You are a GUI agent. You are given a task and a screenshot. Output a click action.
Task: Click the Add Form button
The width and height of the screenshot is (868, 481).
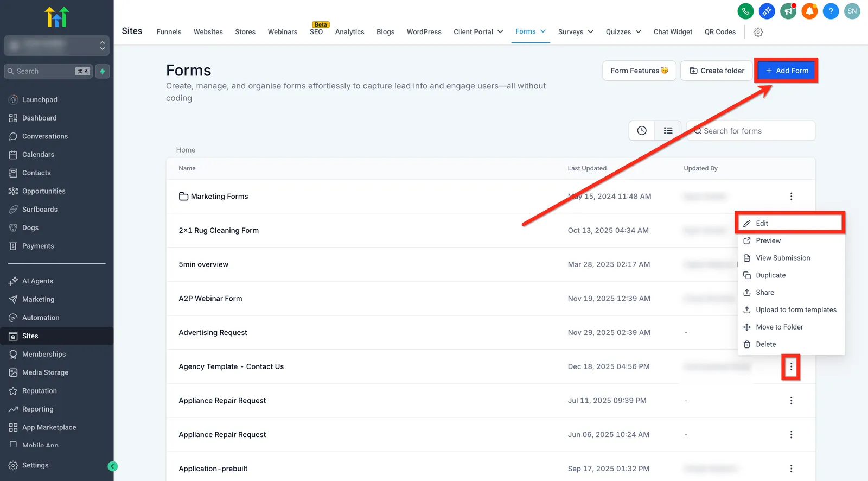786,71
